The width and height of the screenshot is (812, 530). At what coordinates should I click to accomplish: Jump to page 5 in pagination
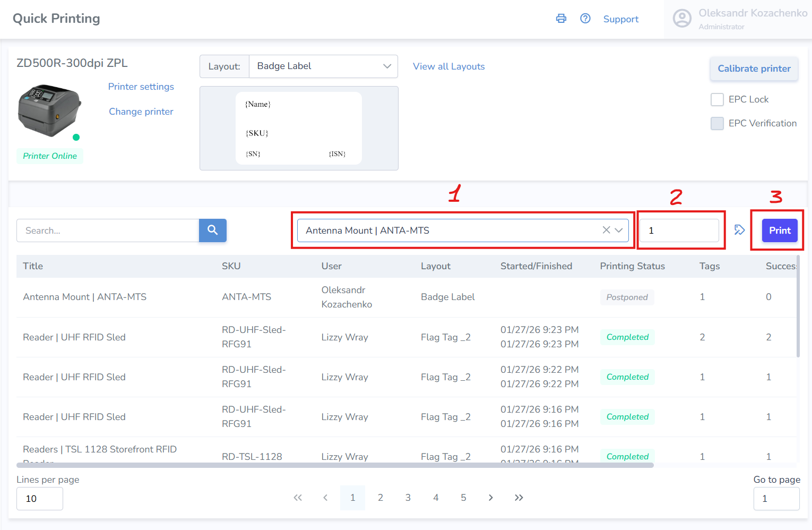click(463, 498)
